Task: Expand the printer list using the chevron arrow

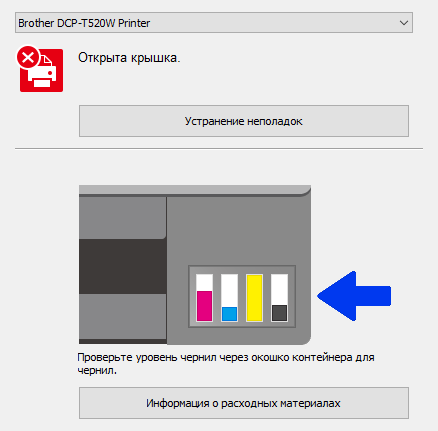Action: pyautogui.click(x=404, y=23)
